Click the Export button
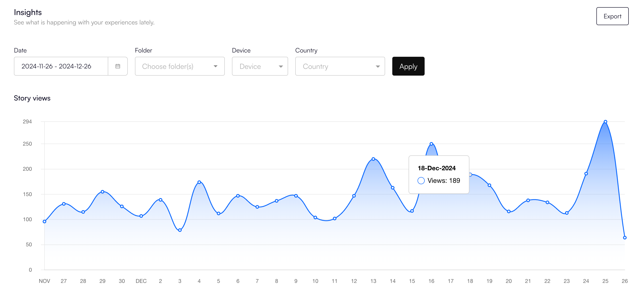 coord(612,16)
